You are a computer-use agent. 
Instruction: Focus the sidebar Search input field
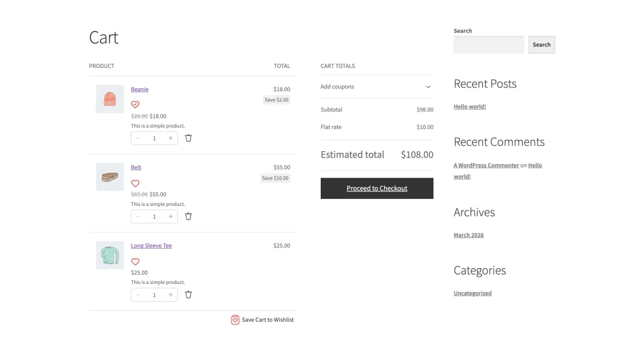point(489,45)
